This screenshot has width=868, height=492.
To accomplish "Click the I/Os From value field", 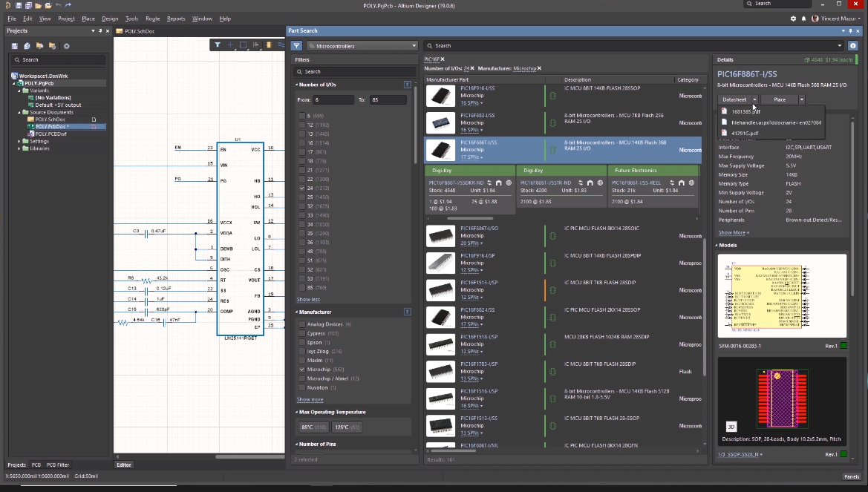I will click(333, 99).
